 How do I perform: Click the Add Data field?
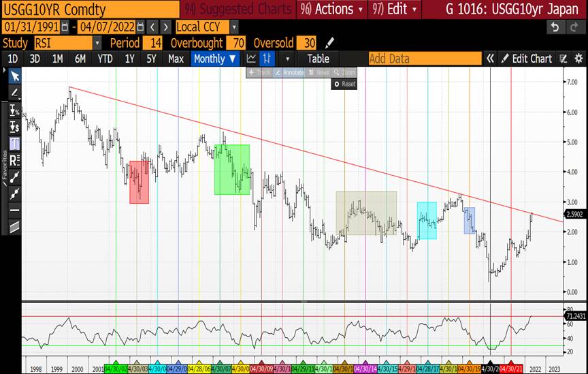[x=425, y=59]
